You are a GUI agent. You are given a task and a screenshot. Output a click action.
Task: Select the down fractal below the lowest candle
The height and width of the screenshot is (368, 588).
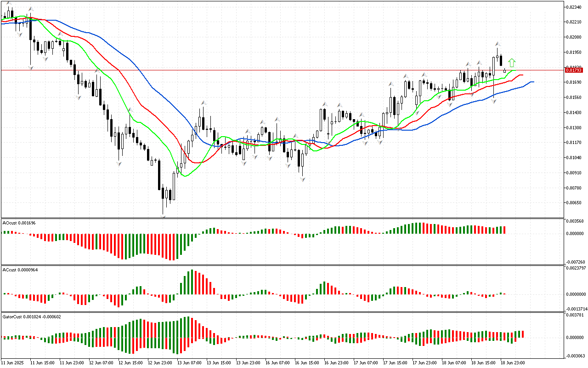coord(163,215)
